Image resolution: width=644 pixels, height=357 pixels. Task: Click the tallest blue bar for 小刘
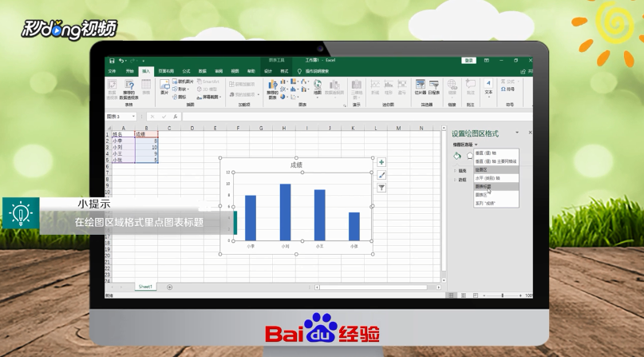tap(286, 212)
